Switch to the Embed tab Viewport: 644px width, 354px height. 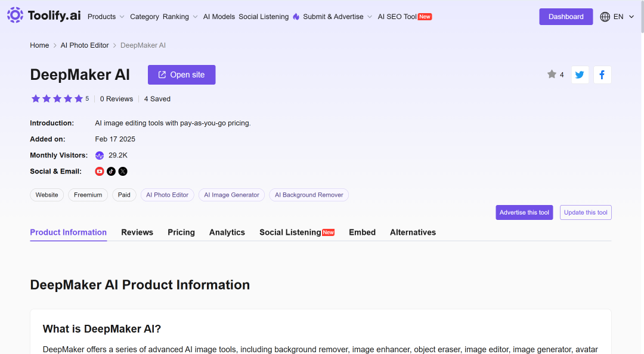point(363,232)
